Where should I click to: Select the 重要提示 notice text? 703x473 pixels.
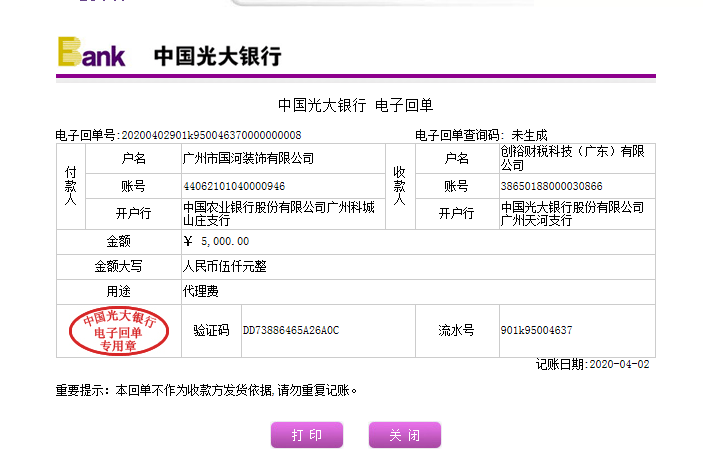pos(206,391)
